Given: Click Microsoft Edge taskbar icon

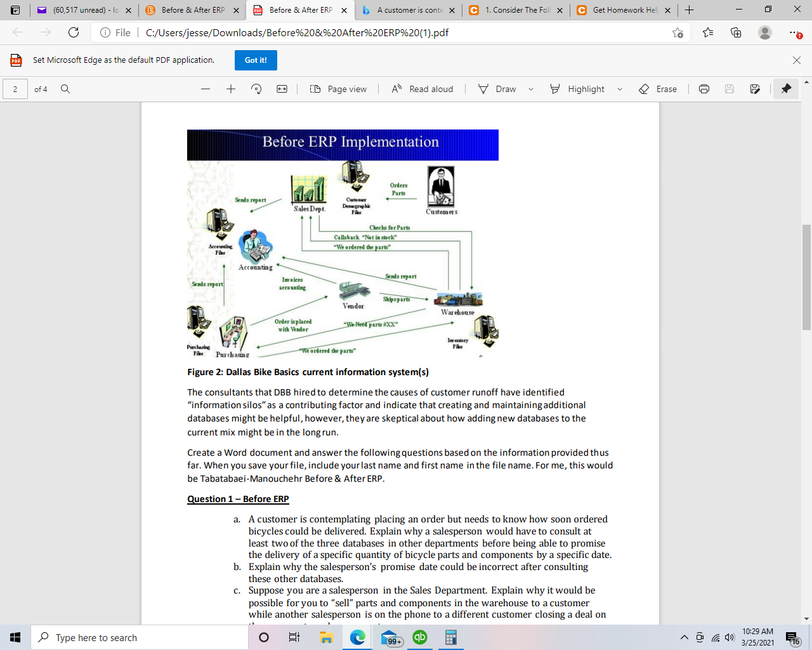Looking at the screenshot, I should (x=358, y=637).
